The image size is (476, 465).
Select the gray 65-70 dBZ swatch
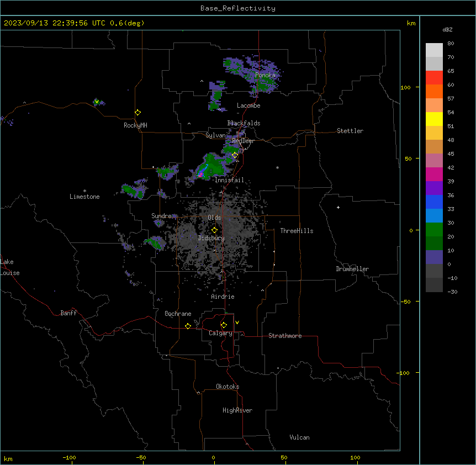[x=434, y=64]
